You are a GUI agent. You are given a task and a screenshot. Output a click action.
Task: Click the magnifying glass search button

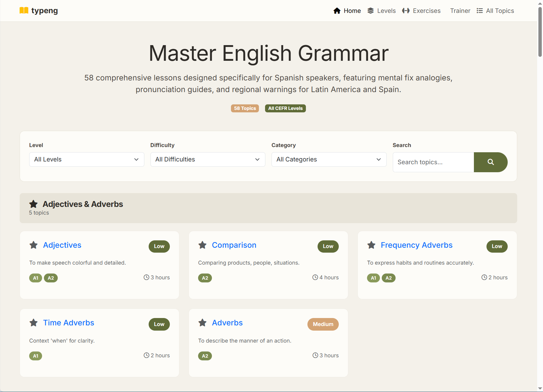click(x=490, y=162)
